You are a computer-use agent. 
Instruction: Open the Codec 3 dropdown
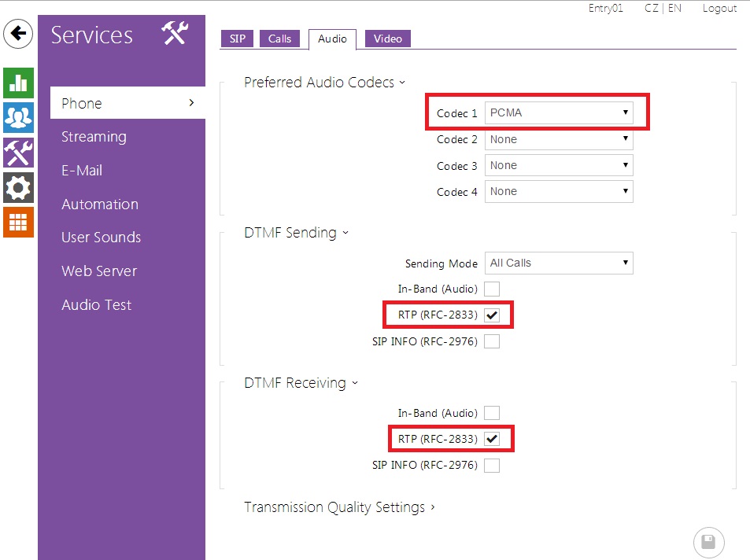point(559,165)
